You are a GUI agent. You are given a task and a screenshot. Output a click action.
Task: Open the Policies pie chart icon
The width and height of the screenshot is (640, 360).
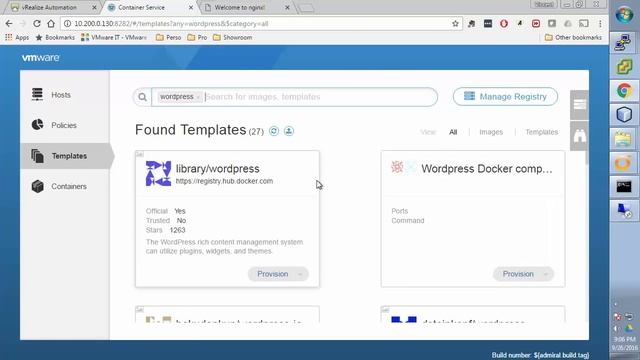click(x=37, y=124)
